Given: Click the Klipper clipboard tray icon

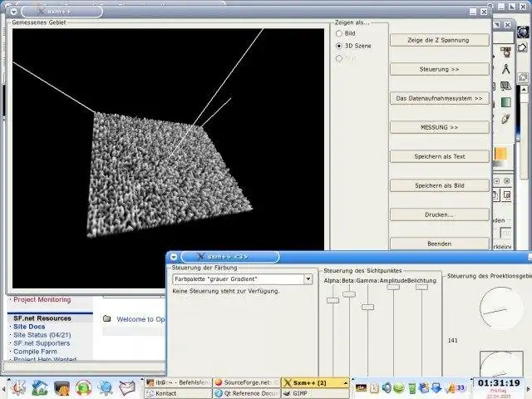Looking at the screenshot, I should [374, 387].
